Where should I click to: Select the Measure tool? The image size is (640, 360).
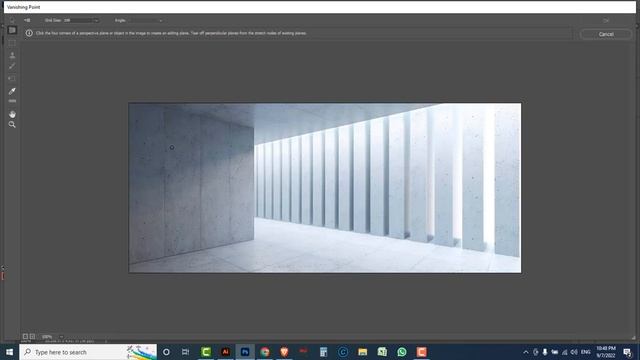click(x=12, y=101)
